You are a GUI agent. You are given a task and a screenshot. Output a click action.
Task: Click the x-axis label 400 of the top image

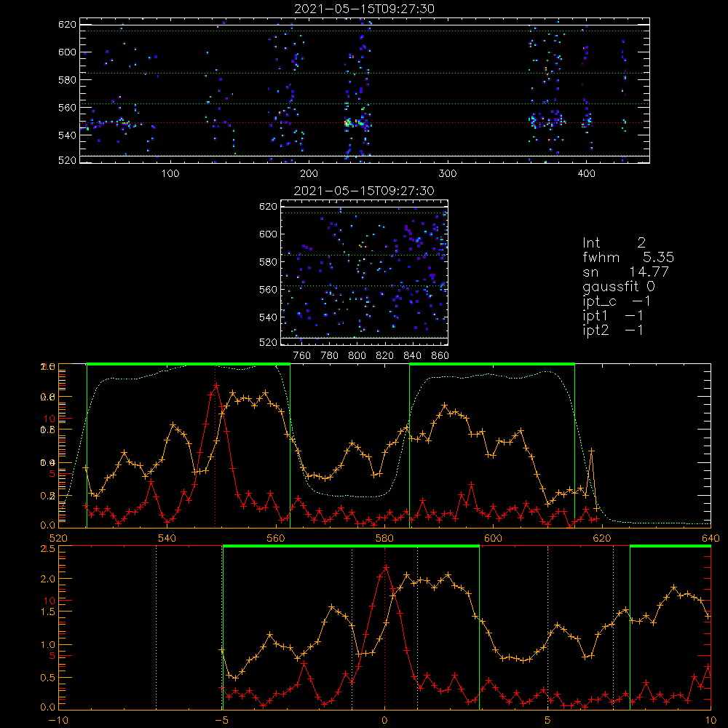click(x=586, y=174)
